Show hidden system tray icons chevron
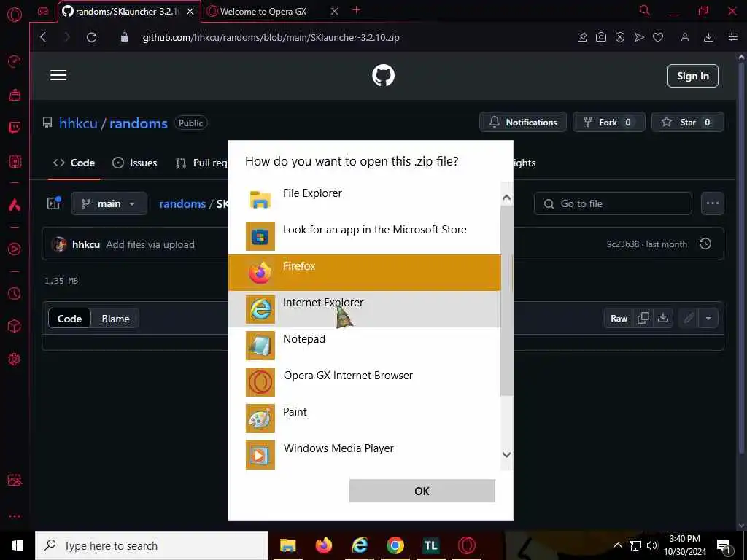 (617, 545)
